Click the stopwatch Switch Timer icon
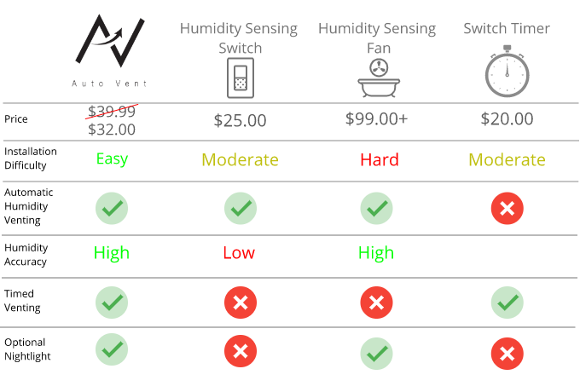 click(x=507, y=72)
